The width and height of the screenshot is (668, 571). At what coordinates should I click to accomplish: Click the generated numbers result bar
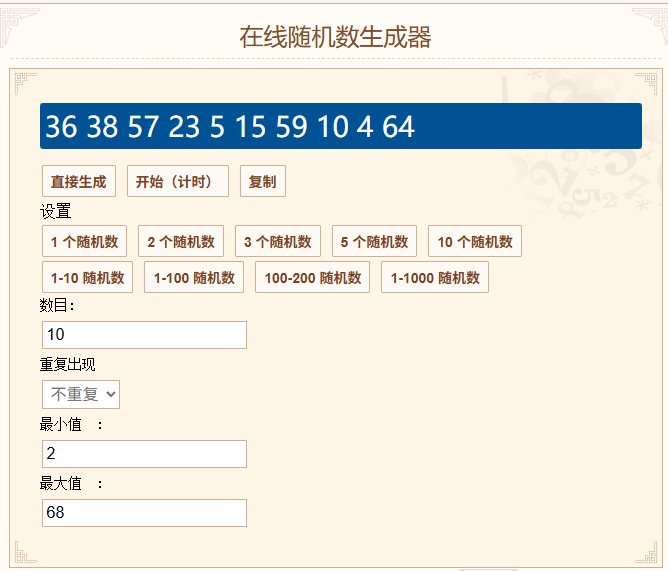coord(341,126)
